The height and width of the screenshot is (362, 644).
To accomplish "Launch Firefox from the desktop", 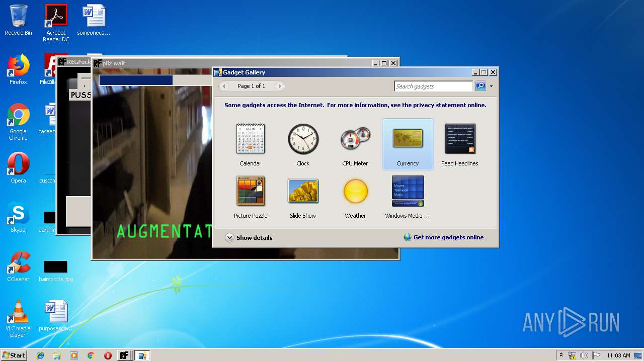I will coord(18,69).
